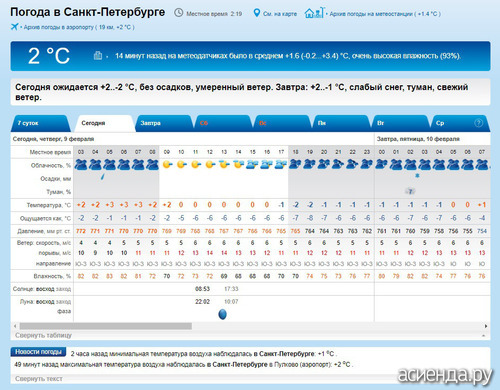Click the right arrow of the horizontal scrollbar
This screenshot has height=390, width=500.
pos(486,326)
